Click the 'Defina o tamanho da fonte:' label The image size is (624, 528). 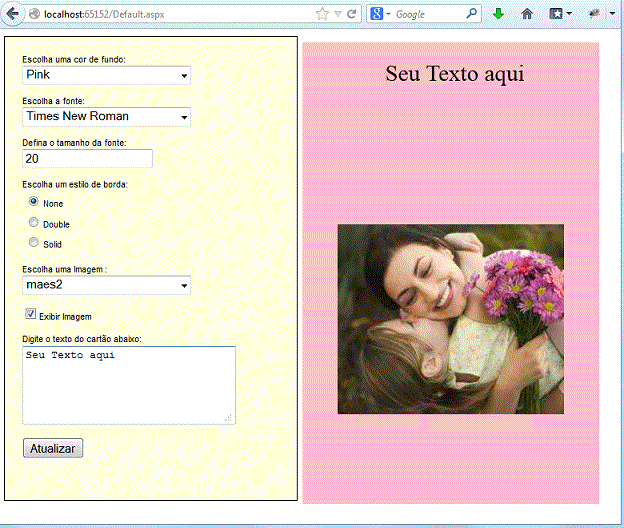(74, 142)
